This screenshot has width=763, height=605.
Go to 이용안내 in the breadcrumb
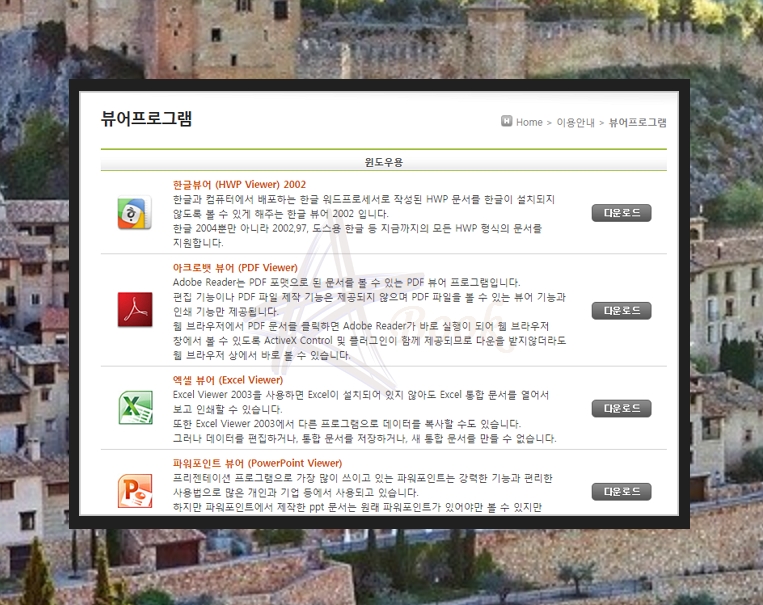pyautogui.click(x=576, y=122)
